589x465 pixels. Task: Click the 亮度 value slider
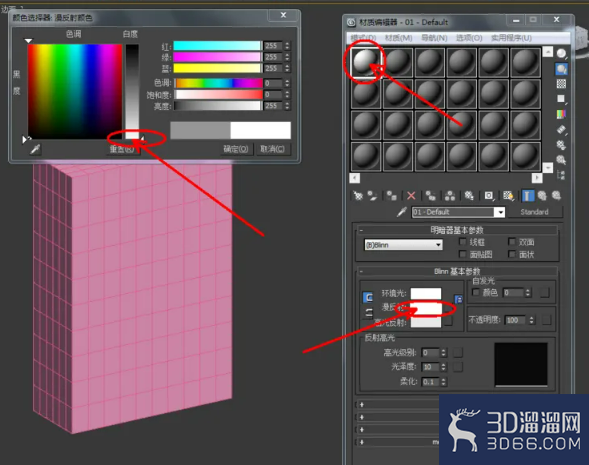[x=217, y=106]
